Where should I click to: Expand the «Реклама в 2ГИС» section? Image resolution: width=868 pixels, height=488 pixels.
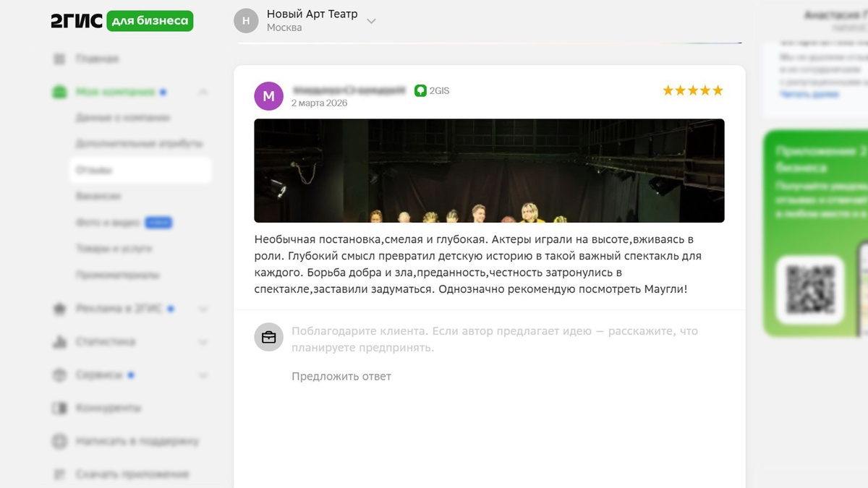(203, 309)
